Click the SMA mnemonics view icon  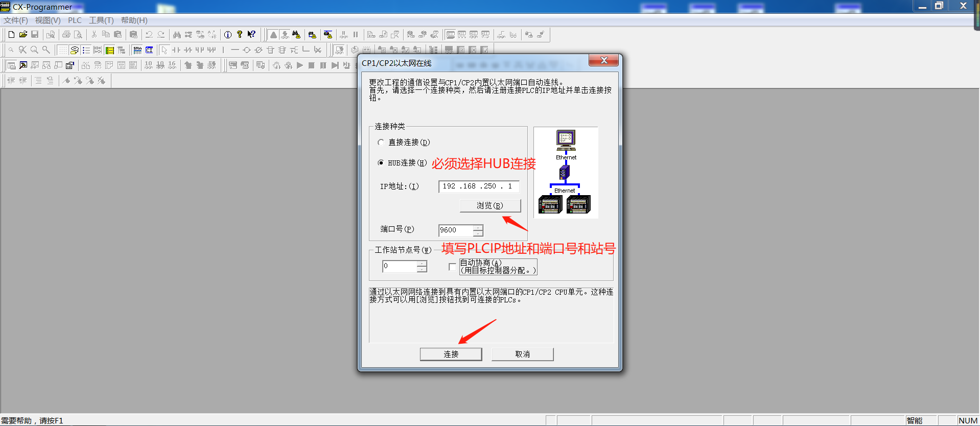coord(137,50)
